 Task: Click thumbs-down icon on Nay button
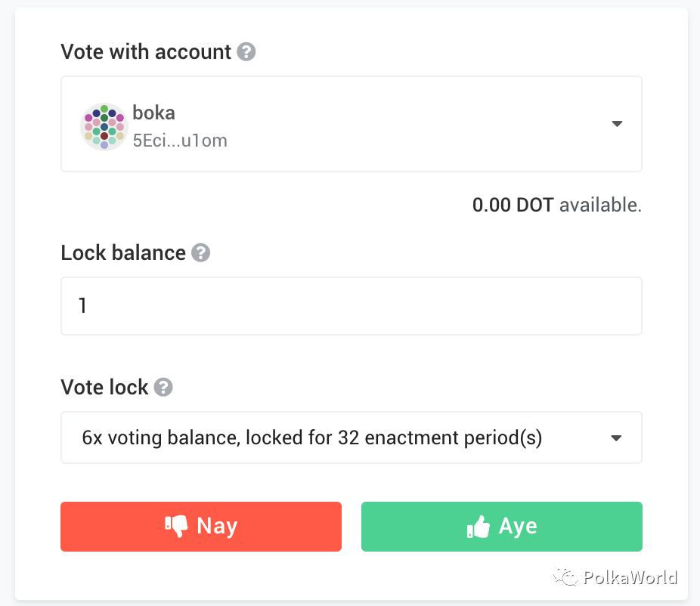point(176,526)
